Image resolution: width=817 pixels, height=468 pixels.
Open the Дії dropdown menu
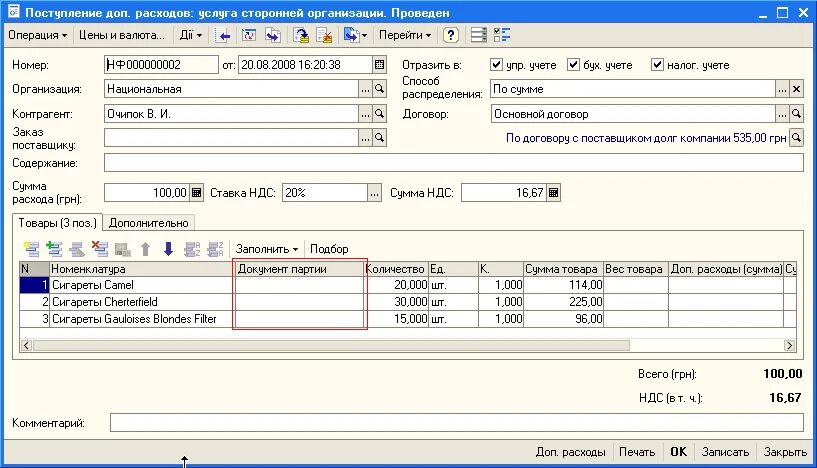pyautogui.click(x=191, y=35)
